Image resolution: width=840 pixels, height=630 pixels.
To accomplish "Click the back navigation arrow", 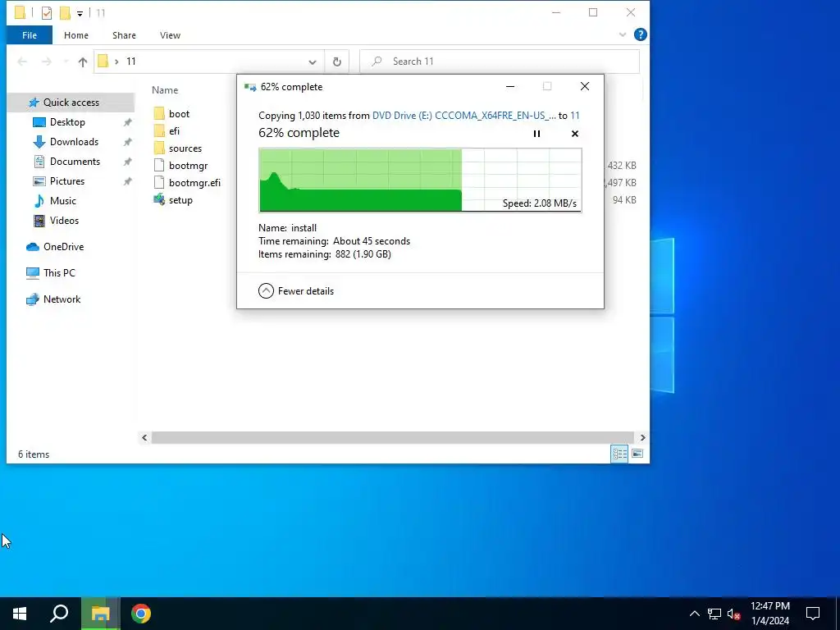I will tap(22, 62).
